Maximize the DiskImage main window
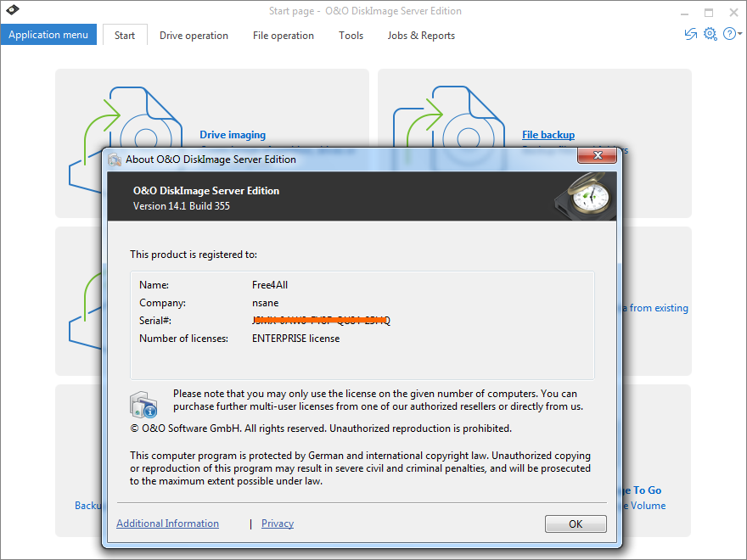Viewport: 747px width, 560px height. click(x=709, y=13)
